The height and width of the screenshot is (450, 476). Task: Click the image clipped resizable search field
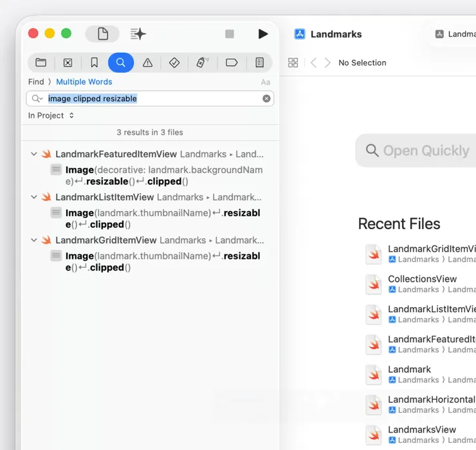tap(150, 98)
